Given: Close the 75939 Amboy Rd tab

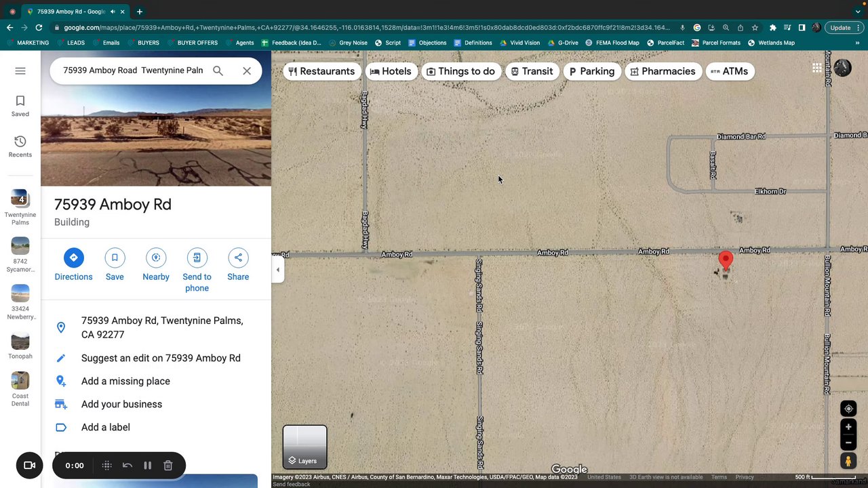Looking at the screenshot, I should pos(122,12).
